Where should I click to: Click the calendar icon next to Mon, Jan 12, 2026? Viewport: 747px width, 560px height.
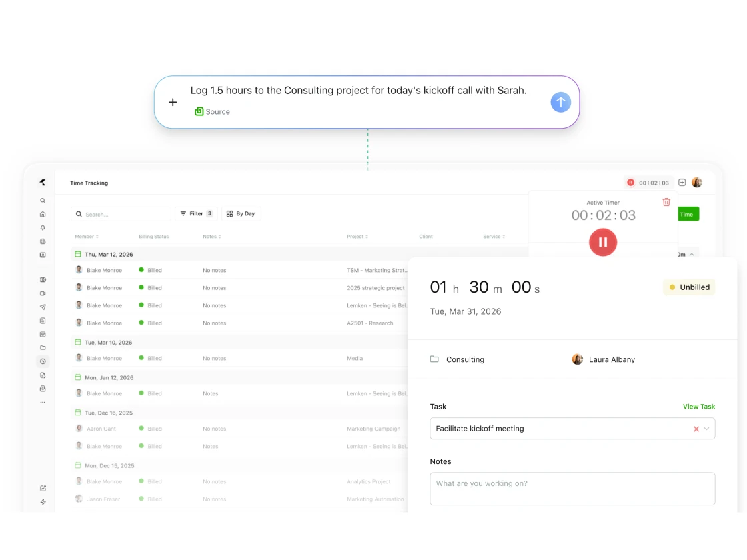pyautogui.click(x=77, y=377)
